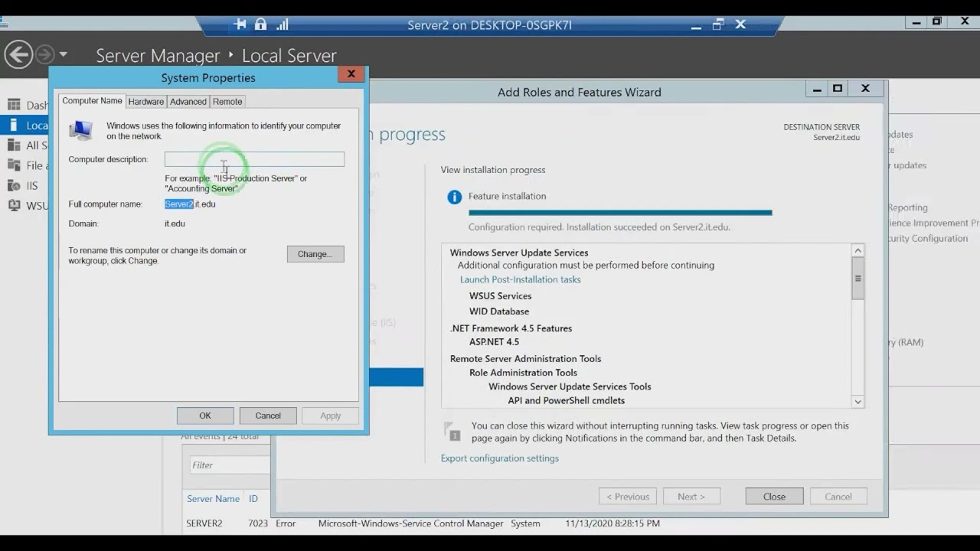Sort events by ID column
This screenshot has width=980, height=551.
pyautogui.click(x=253, y=499)
